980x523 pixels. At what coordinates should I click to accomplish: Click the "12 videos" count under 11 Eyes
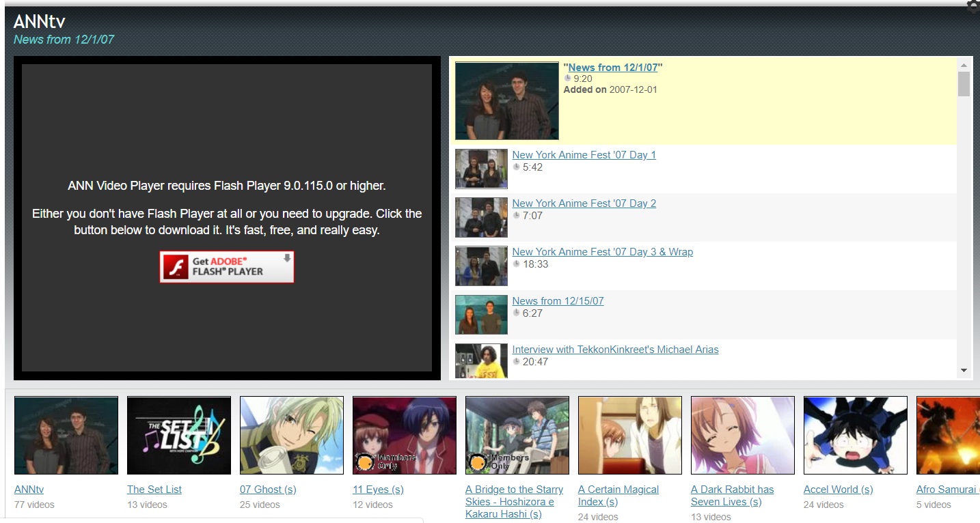[372, 505]
